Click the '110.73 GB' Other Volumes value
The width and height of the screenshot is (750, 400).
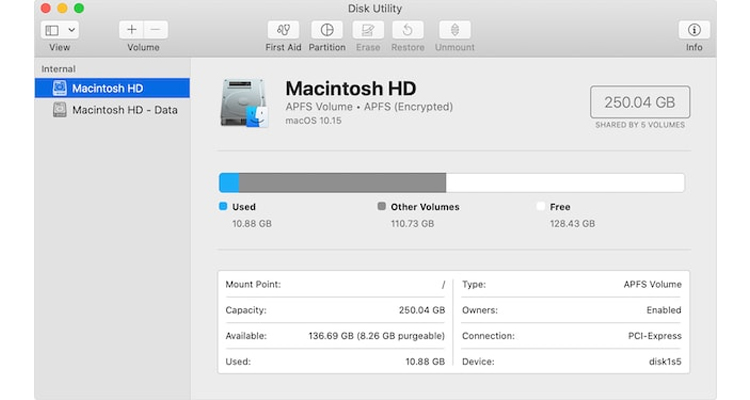pyautogui.click(x=412, y=223)
